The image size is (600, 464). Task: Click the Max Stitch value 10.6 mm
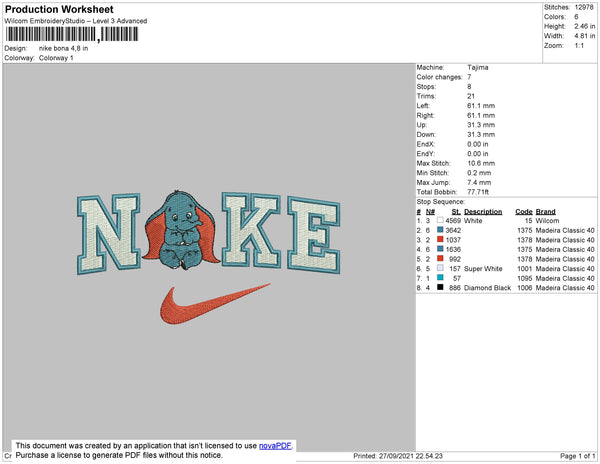click(481, 163)
